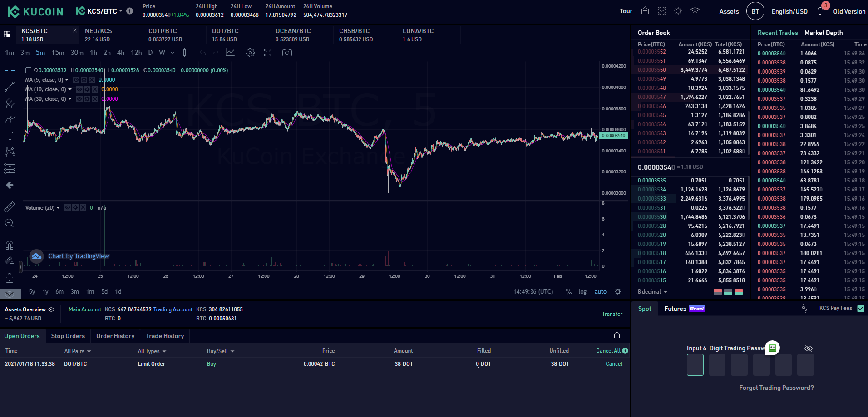The width and height of the screenshot is (868, 417).
Task: Open the Old Version link
Action: pos(849,11)
